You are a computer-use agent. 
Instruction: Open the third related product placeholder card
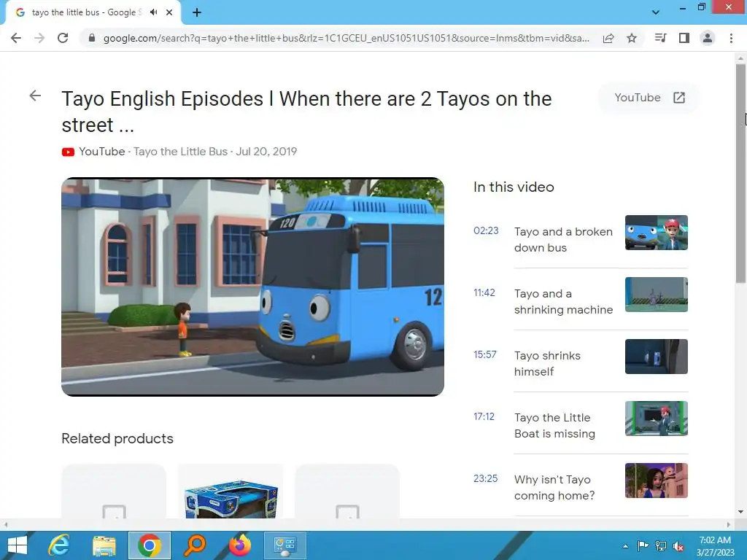[347, 491]
